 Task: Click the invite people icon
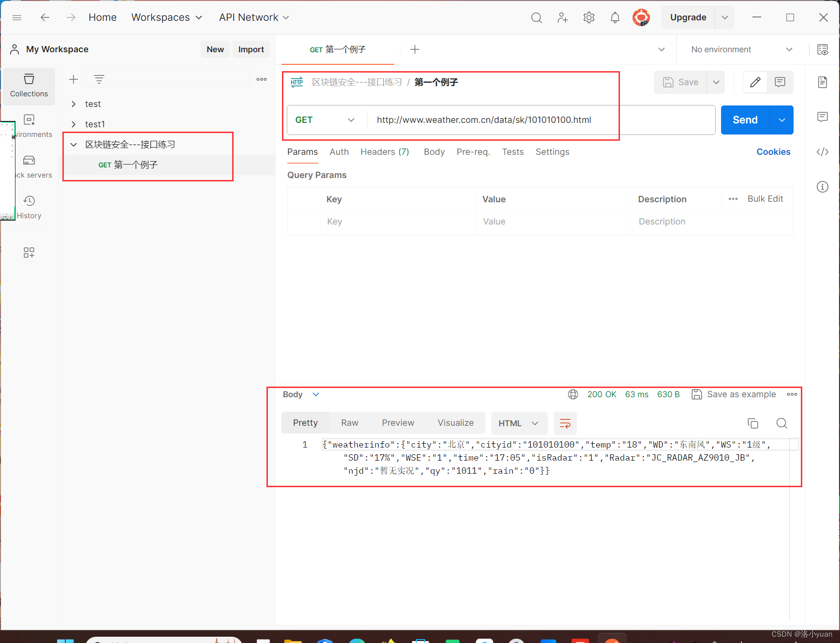coord(562,17)
